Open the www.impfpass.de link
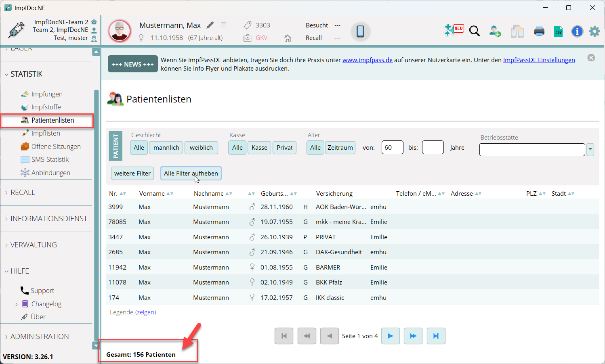This screenshot has width=605, height=364. (x=367, y=60)
